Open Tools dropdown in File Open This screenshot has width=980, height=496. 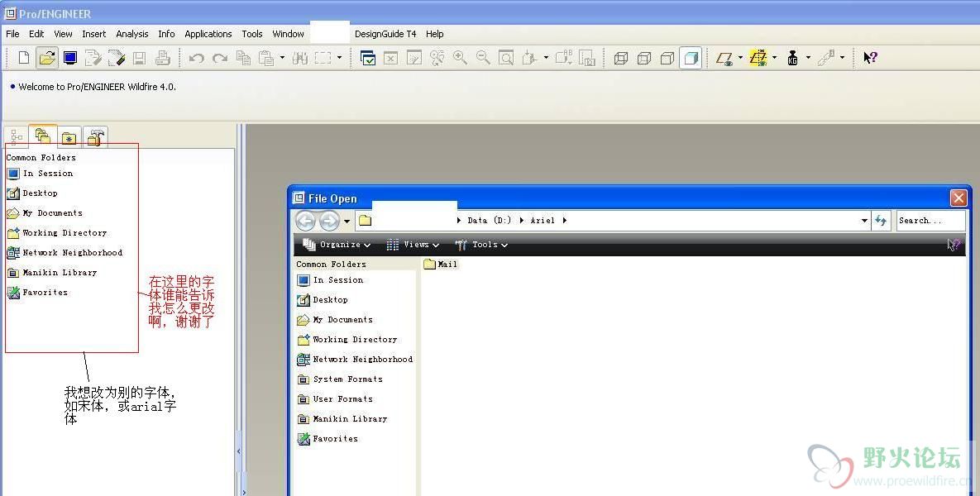[481, 245]
